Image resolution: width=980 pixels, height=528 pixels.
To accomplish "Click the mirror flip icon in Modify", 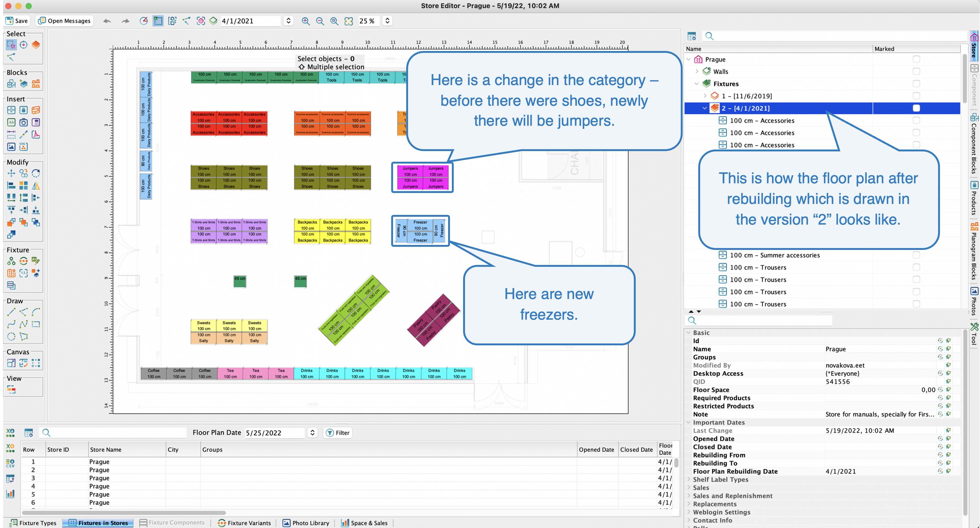I will tap(36, 185).
